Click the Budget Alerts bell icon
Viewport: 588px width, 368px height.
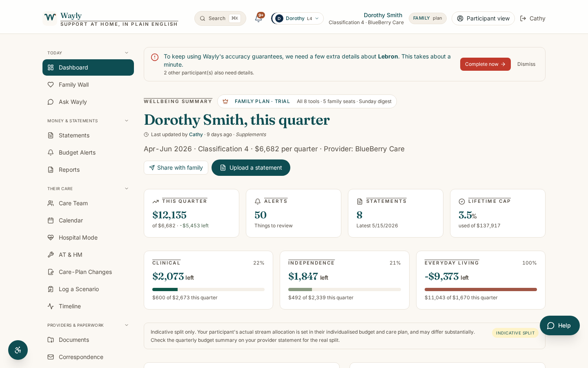(51, 153)
